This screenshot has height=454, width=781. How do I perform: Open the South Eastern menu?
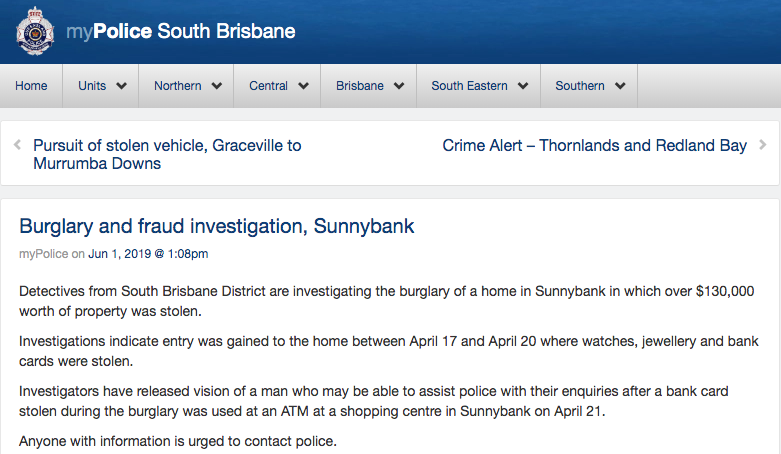(469, 86)
